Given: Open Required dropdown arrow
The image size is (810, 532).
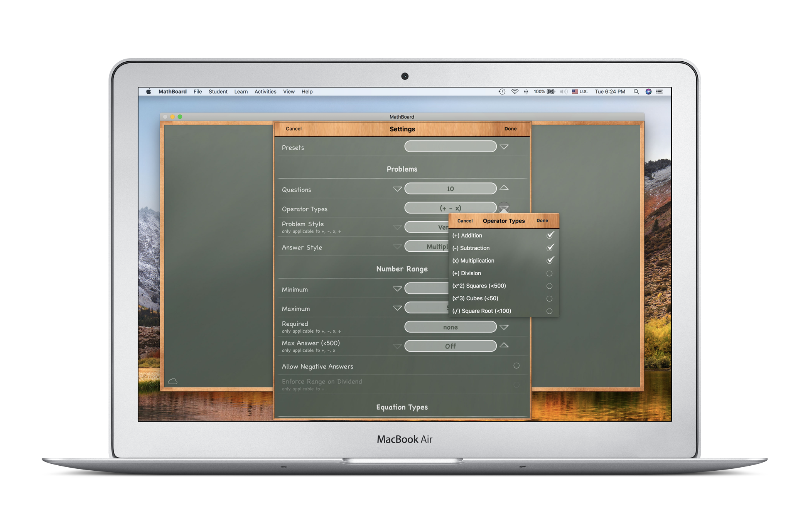Looking at the screenshot, I should pos(504,327).
